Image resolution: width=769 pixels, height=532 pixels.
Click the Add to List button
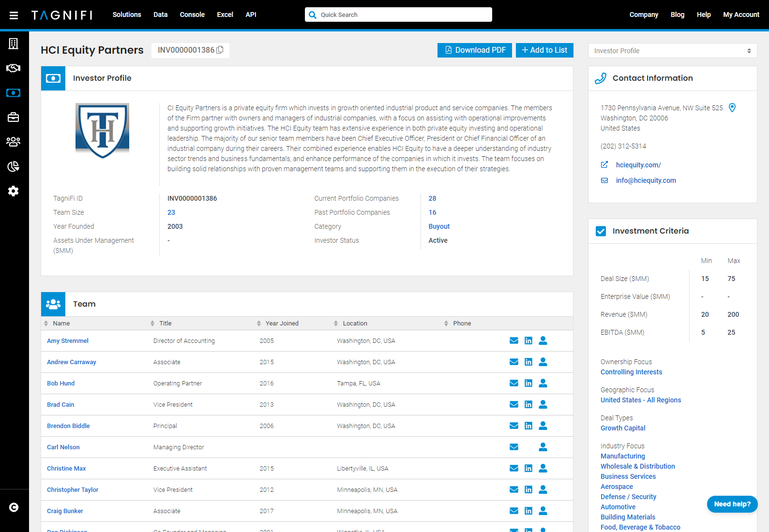pos(544,50)
